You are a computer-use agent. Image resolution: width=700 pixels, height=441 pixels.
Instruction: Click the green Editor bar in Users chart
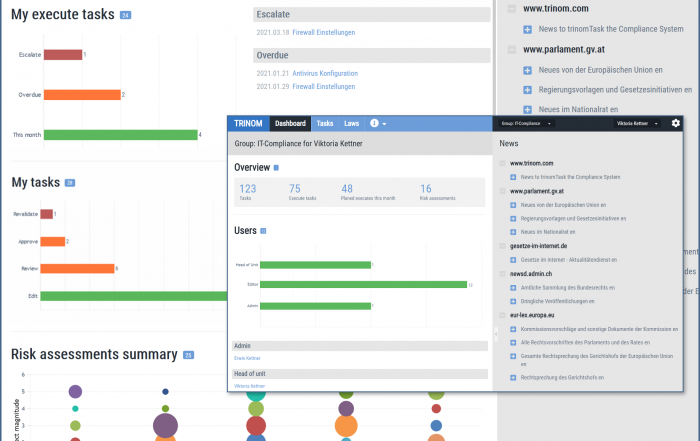363,284
